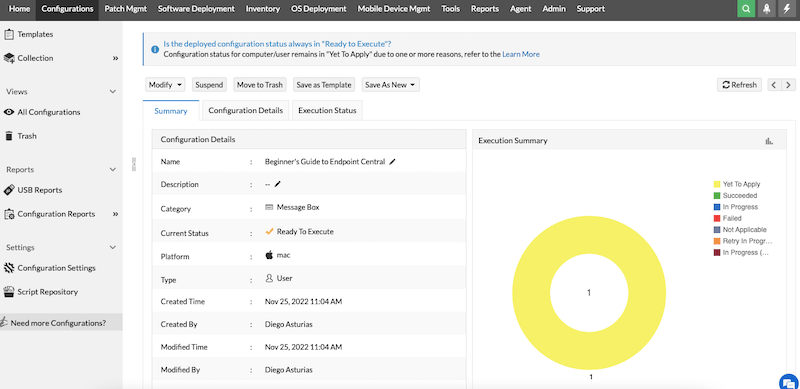Screen dimensions: 800x389
Task: Open the Admin menu
Action: tap(554, 9)
